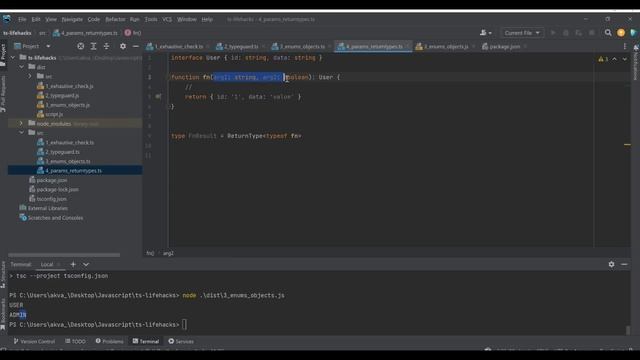
Task: Open Version Control tool window
Action: point(34,341)
